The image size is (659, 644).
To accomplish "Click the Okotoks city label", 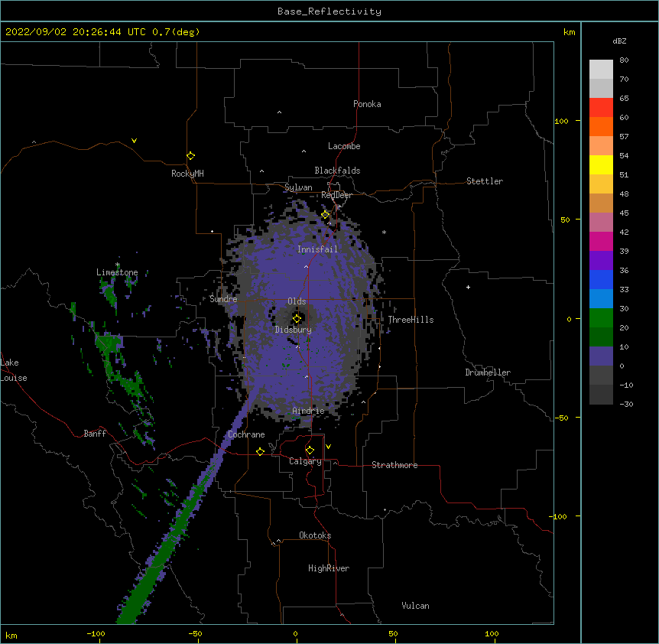I will (315, 535).
